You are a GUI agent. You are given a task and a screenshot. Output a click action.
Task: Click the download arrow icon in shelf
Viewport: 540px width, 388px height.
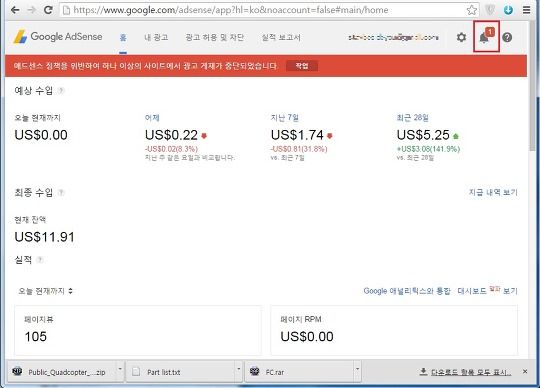click(x=423, y=371)
